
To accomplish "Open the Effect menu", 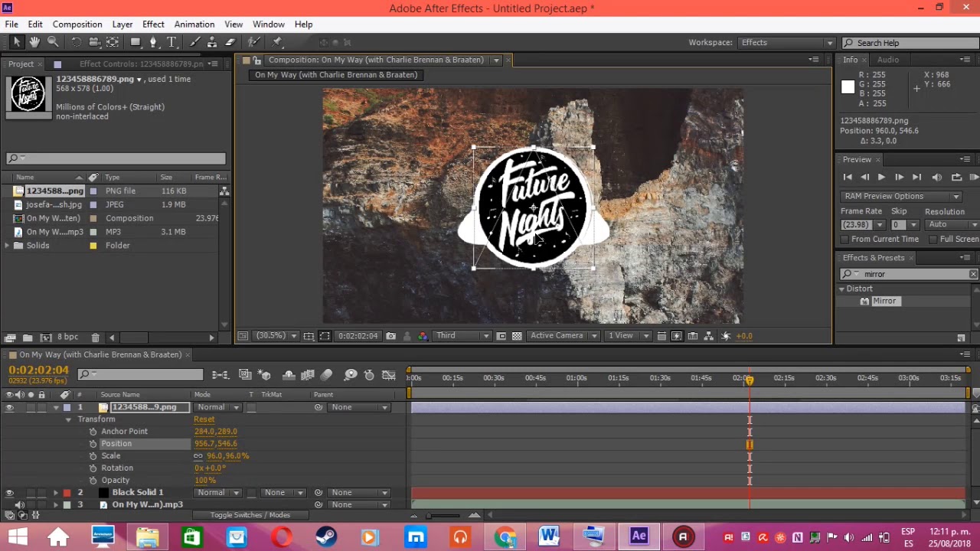I will click(153, 24).
